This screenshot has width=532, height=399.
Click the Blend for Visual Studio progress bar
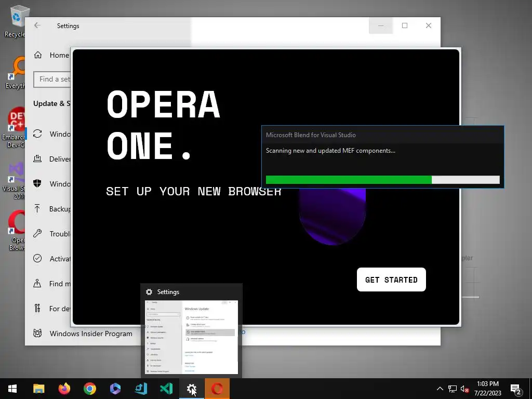click(x=383, y=180)
